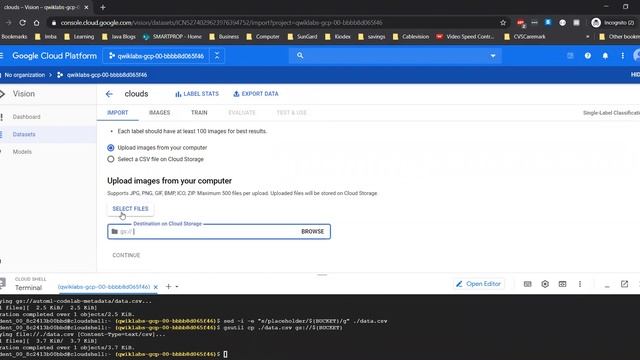
Task: Open the Learning bookmark folder
Action: tap(79, 37)
